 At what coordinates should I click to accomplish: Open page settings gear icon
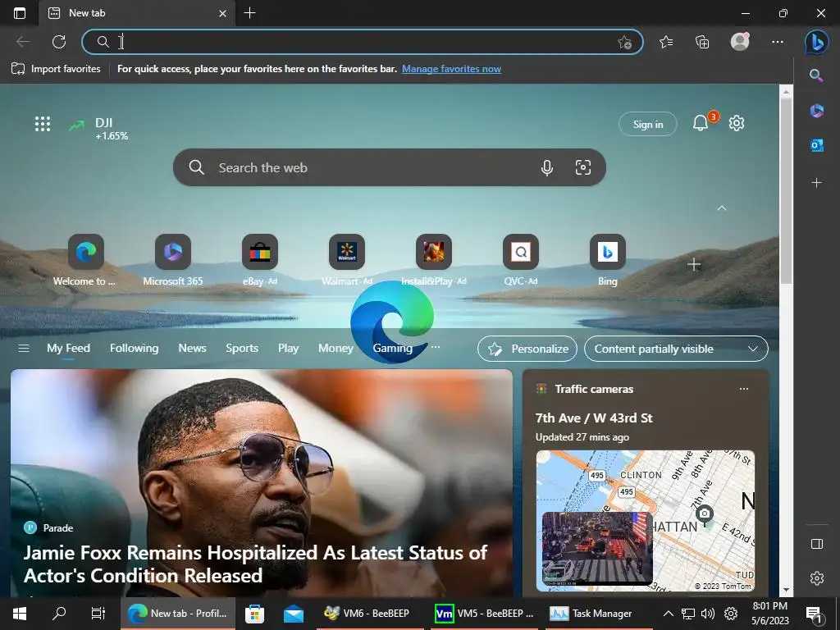[x=737, y=123]
